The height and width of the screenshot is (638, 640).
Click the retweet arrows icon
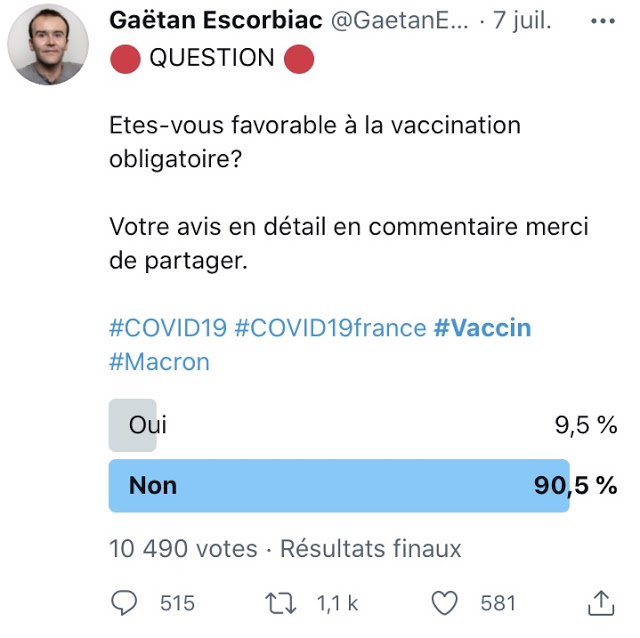point(279,602)
